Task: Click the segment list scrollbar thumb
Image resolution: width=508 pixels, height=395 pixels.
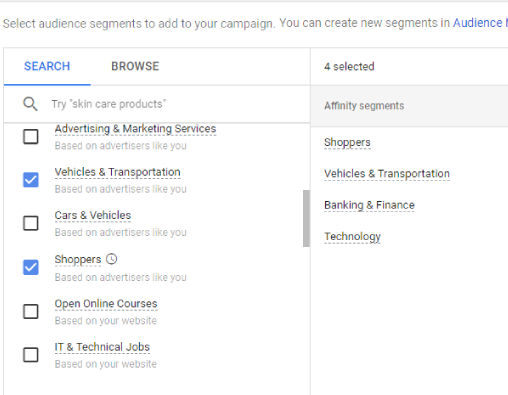Action: click(x=306, y=218)
